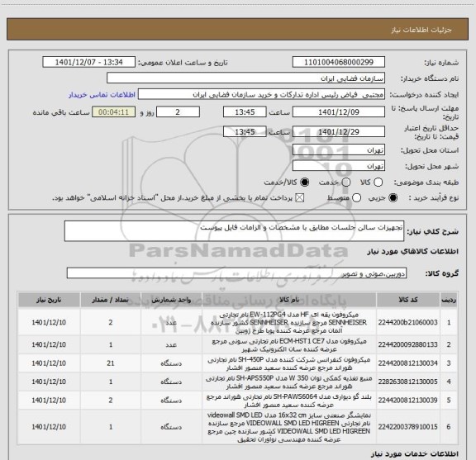Click the response deadline date 1401/12/09
Viewport: 476px width, 460px height.
pyautogui.click(x=339, y=112)
